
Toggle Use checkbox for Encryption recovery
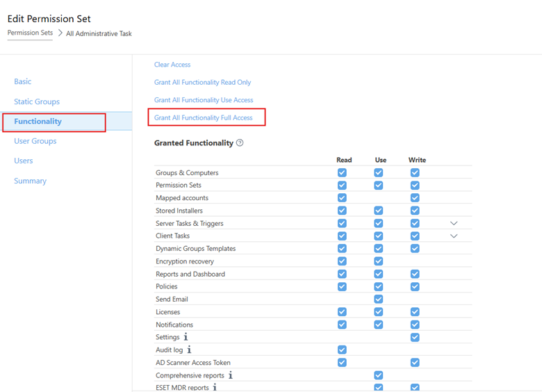coord(379,261)
